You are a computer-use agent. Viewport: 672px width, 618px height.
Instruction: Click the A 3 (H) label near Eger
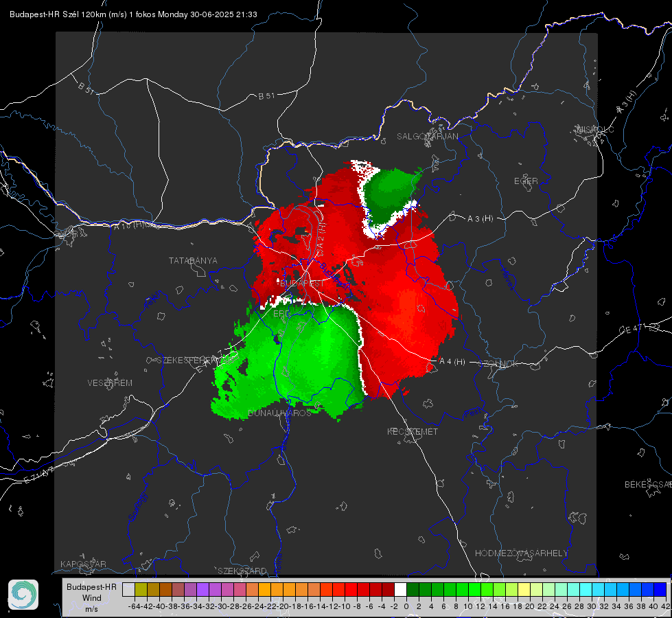tap(480, 219)
